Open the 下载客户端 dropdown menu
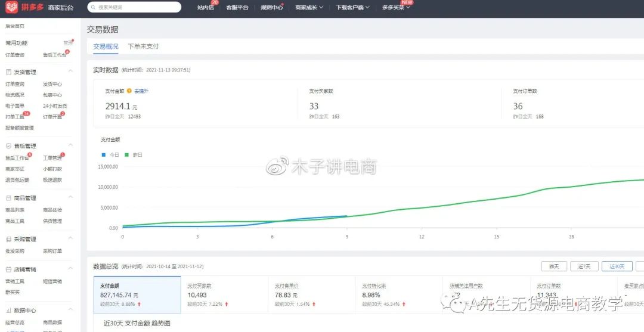The height and width of the screenshot is (332, 644). [352, 7]
